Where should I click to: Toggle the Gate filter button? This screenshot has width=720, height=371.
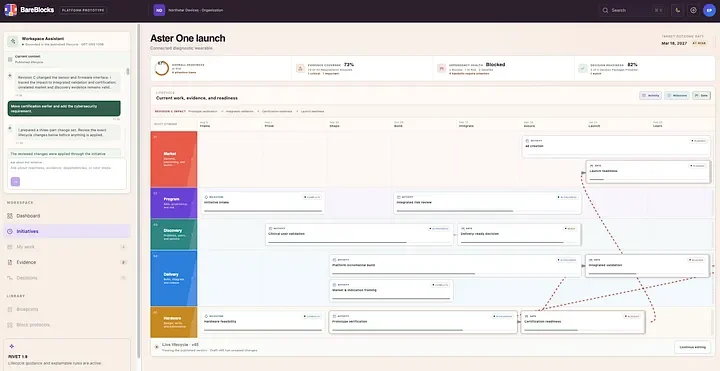click(x=701, y=96)
